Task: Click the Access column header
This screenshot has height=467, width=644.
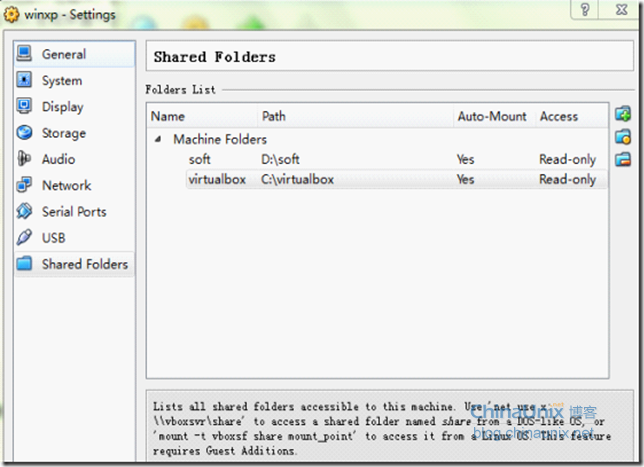Action: [x=572, y=116]
